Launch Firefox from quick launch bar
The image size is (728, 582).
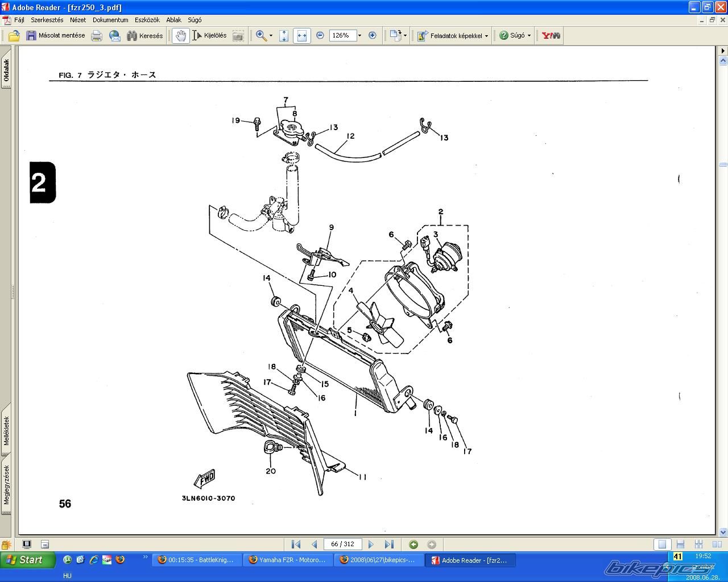120,559
